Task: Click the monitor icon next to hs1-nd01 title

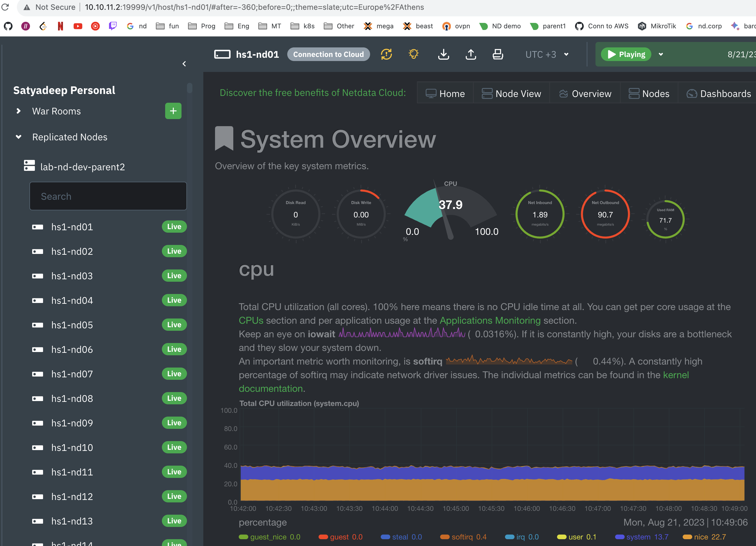Action: [222, 54]
